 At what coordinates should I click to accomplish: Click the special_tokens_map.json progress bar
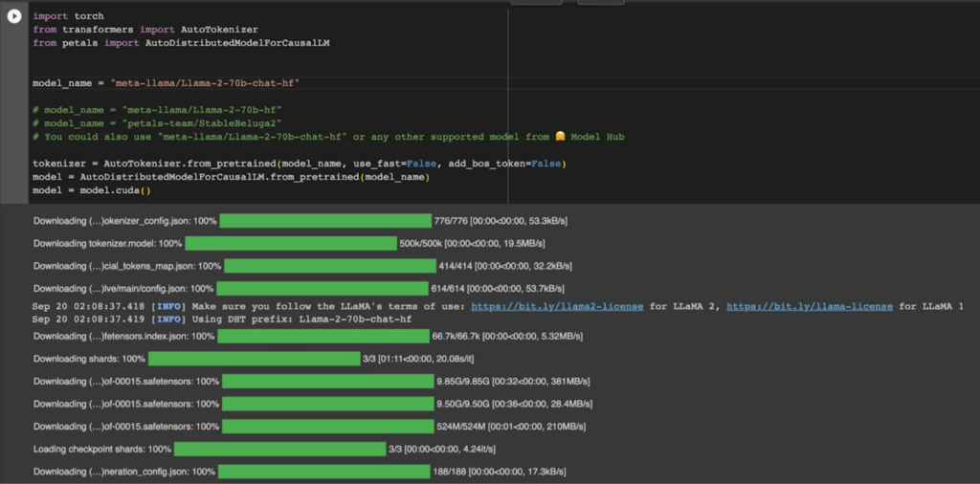point(328,266)
